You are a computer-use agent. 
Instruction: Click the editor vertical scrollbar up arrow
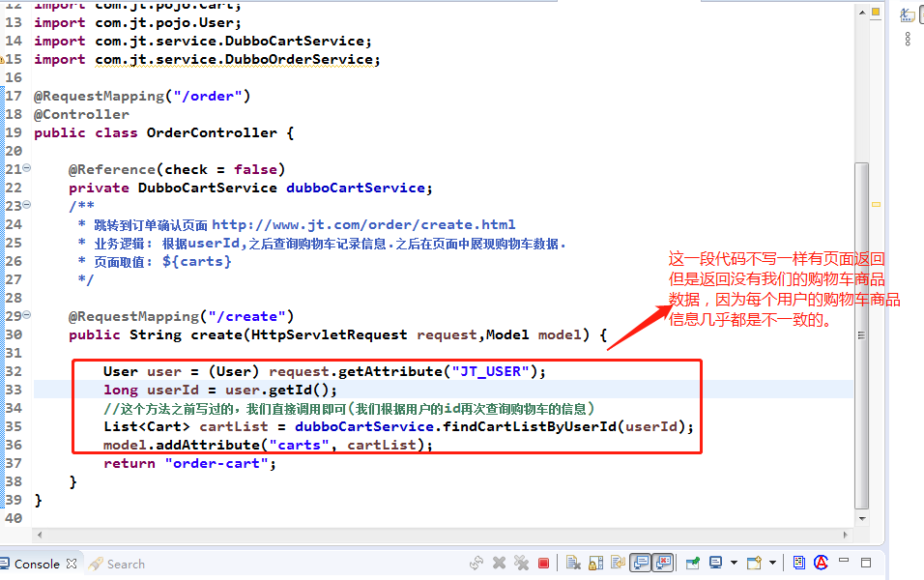tap(862, 13)
